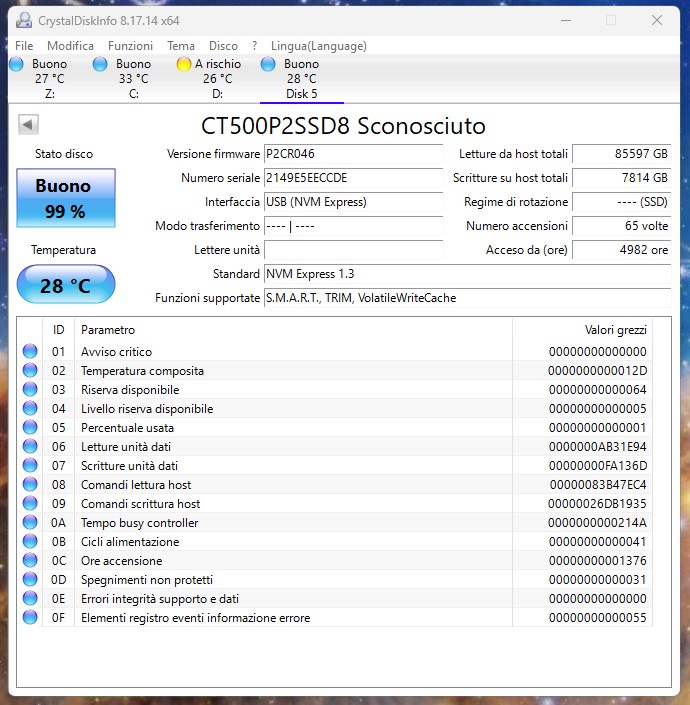The height and width of the screenshot is (705, 690).
Task: Click the empty Lettere unità field
Action: tap(353, 250)
